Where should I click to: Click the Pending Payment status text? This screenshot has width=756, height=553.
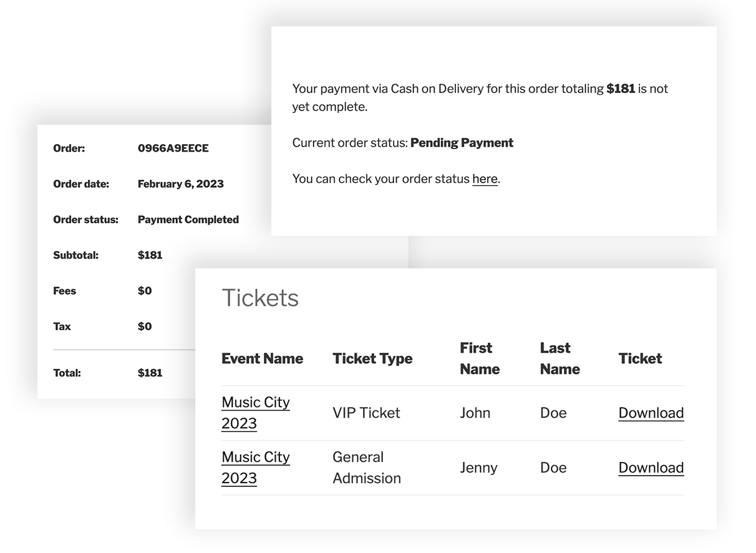click(x=461, y=143)
